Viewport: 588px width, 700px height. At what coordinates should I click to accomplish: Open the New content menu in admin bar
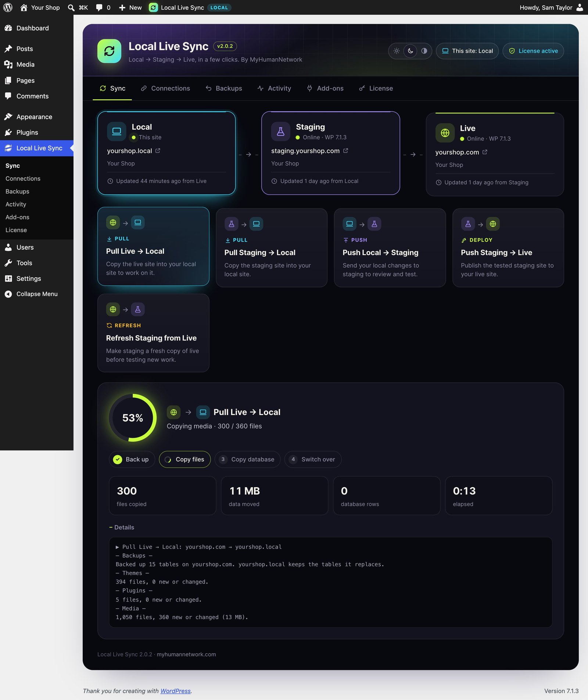(130, 8)
